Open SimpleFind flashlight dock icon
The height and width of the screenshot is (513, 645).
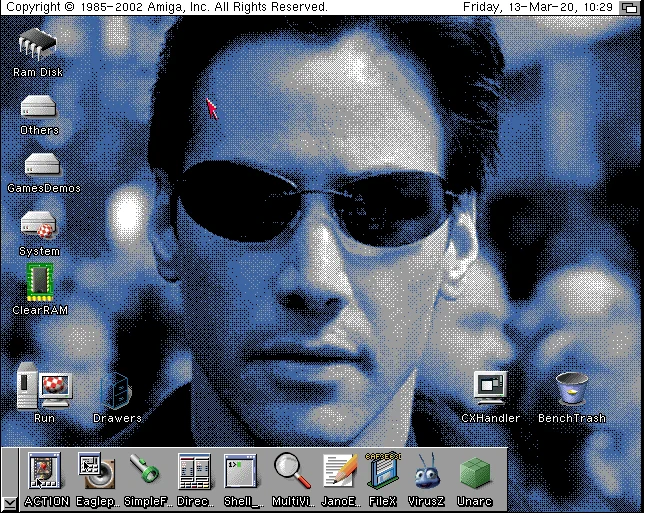(x=144, y=469)
